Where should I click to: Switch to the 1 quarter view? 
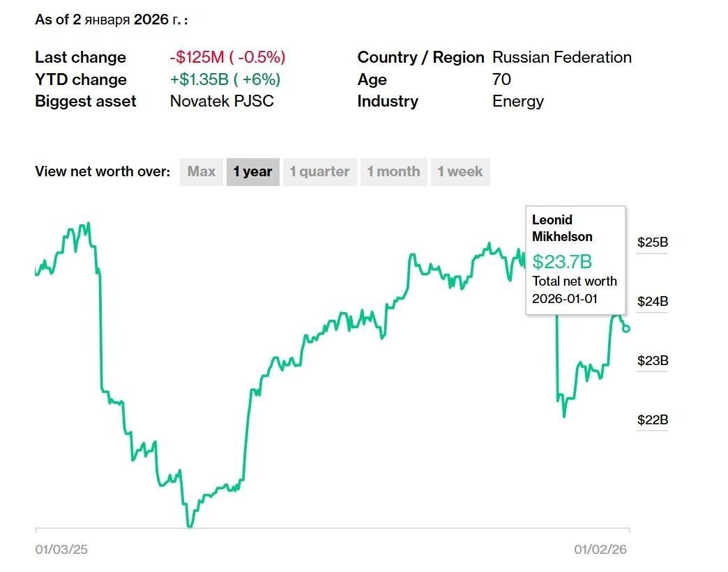[x=319, y=171]
